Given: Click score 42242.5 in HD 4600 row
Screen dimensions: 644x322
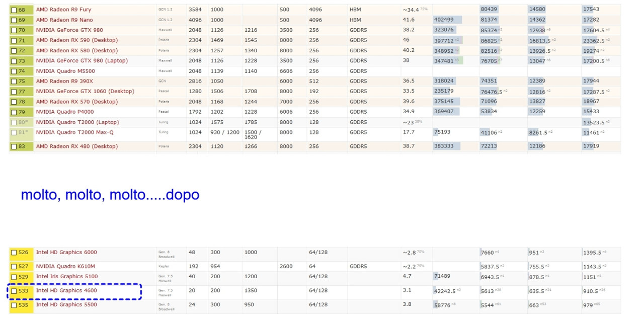Looking at the screenshot, I should coord(445,291).
